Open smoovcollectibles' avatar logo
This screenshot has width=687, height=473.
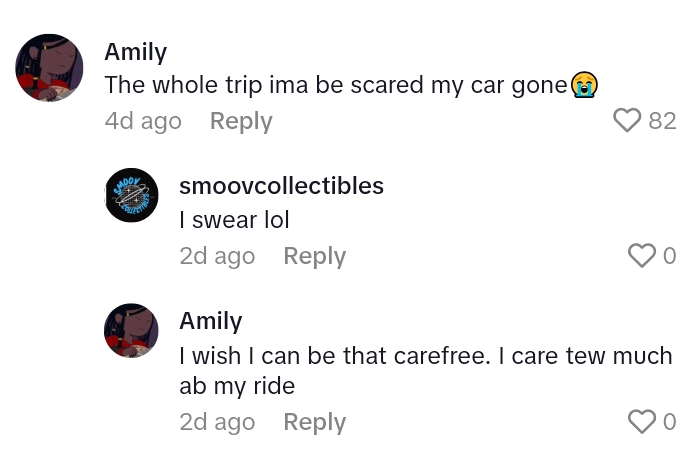point(131,195)
